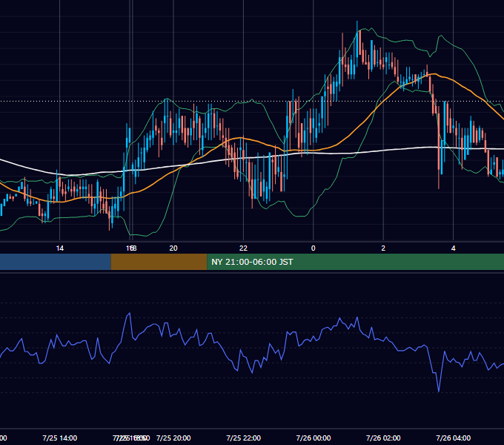Select the brown session bar
This screenshot has height=445, width=504.
159,262
